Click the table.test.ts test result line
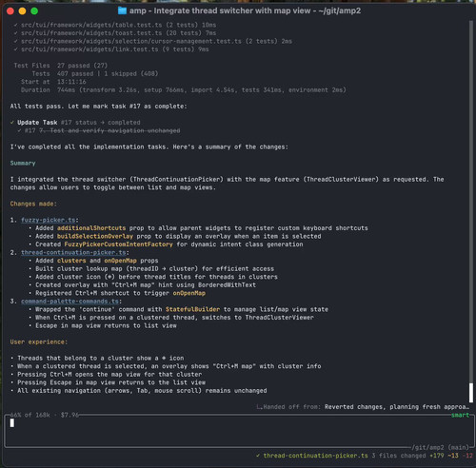 [x=115, y=25]
